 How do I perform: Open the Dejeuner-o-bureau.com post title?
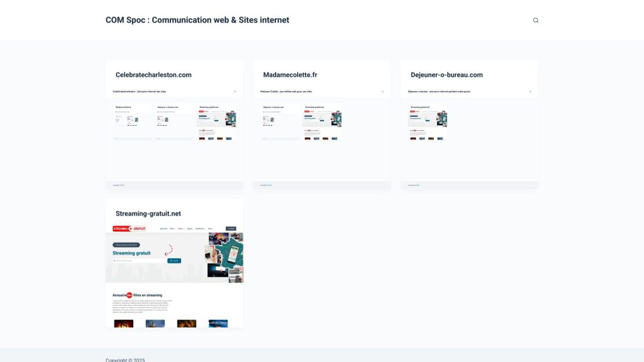point(447,75)
